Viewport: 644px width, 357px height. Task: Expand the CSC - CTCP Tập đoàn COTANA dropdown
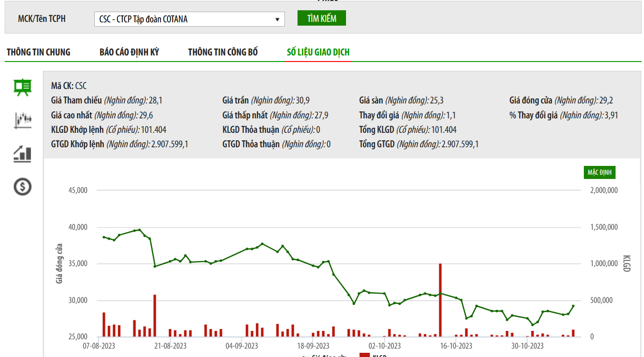pyautogui.click(x=189, y=19)
